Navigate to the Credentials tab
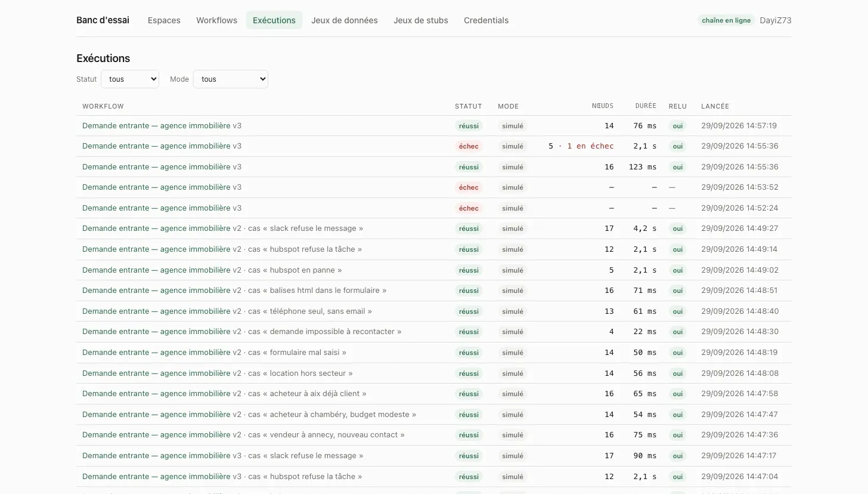Viewport: 868px width, 494px height. 486,20
